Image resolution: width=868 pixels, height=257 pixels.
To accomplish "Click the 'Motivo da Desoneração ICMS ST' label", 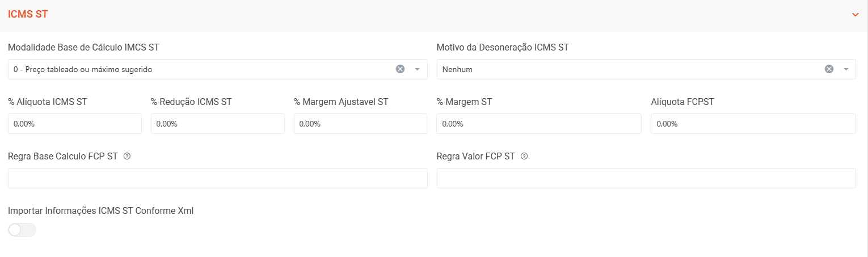I will click(x=503, y=48).
